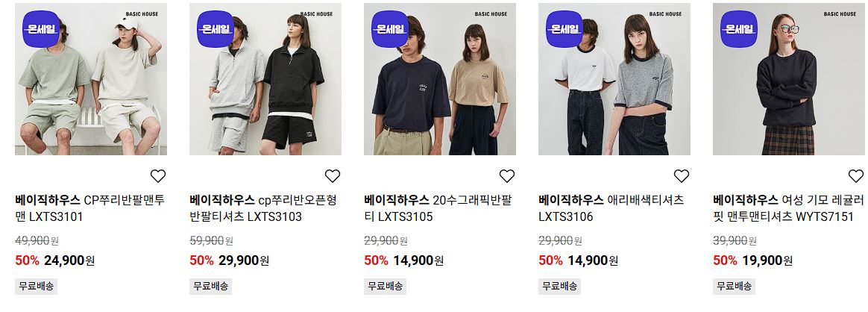
Task: Add LXTS3101 sweatshirt to wishlist with heart
Action: click(158, 176)
